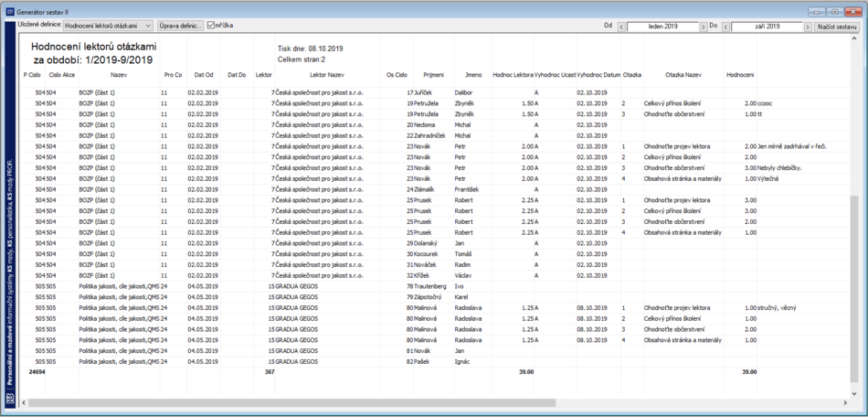Click surname cell 'Zahradníček'

[x=429, y=135]
